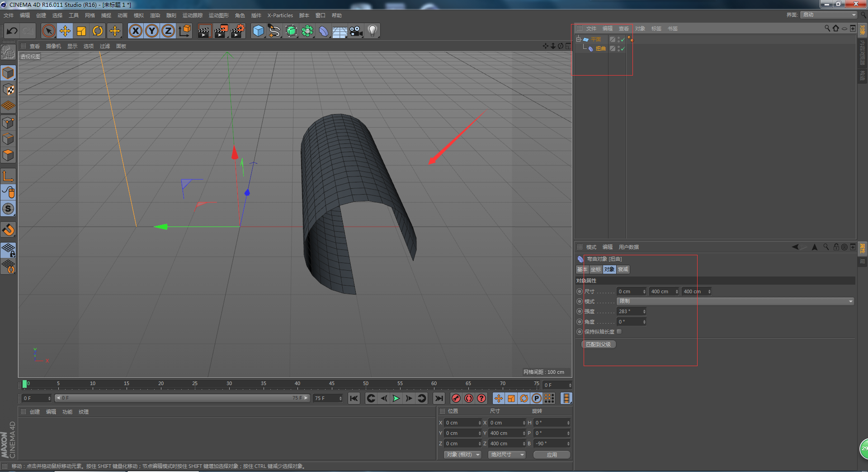868x472 pixels.
Task: Click the magnet tool icon in sidebar
Action: click(8, 230)
